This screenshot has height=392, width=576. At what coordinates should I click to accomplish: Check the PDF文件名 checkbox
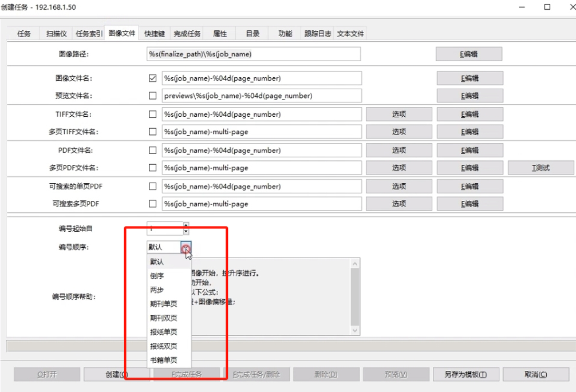(x=152, y=150)
